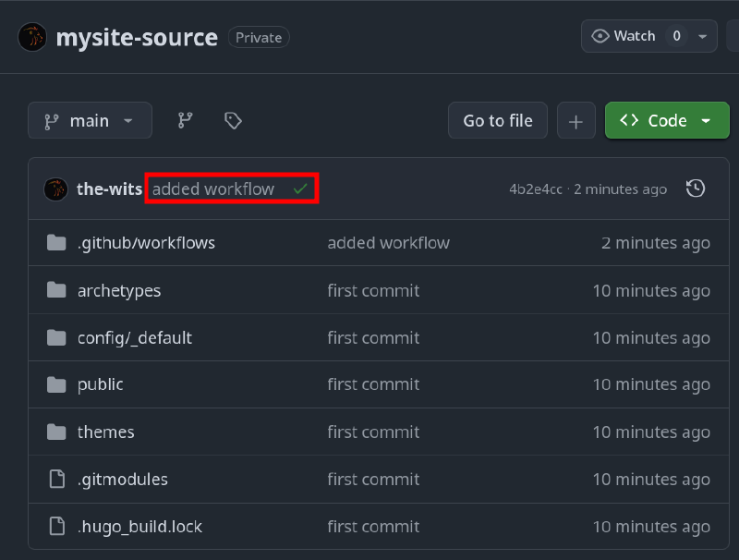Open the tags icon
The image size is (739, 560).
[233, 120]
